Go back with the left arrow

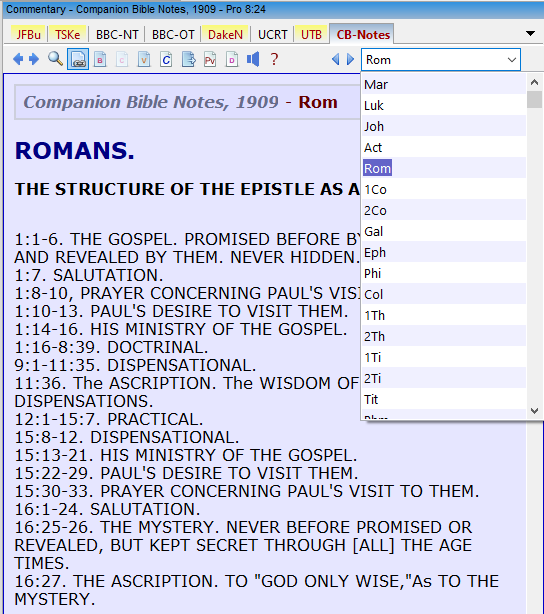pyautogui.click(x=18, y=59)
